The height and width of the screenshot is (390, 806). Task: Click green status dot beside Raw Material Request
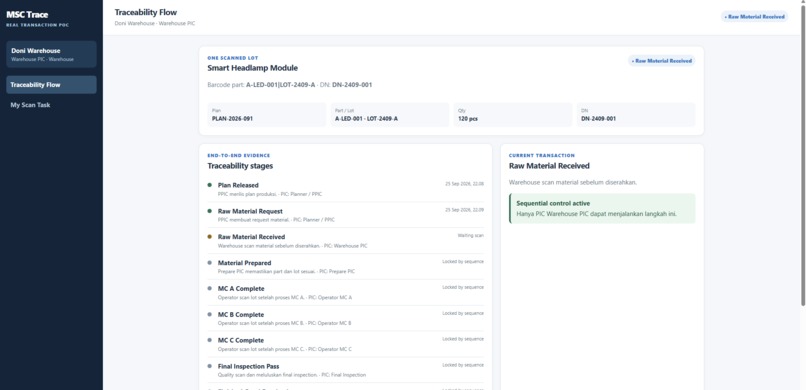point(210,211)
